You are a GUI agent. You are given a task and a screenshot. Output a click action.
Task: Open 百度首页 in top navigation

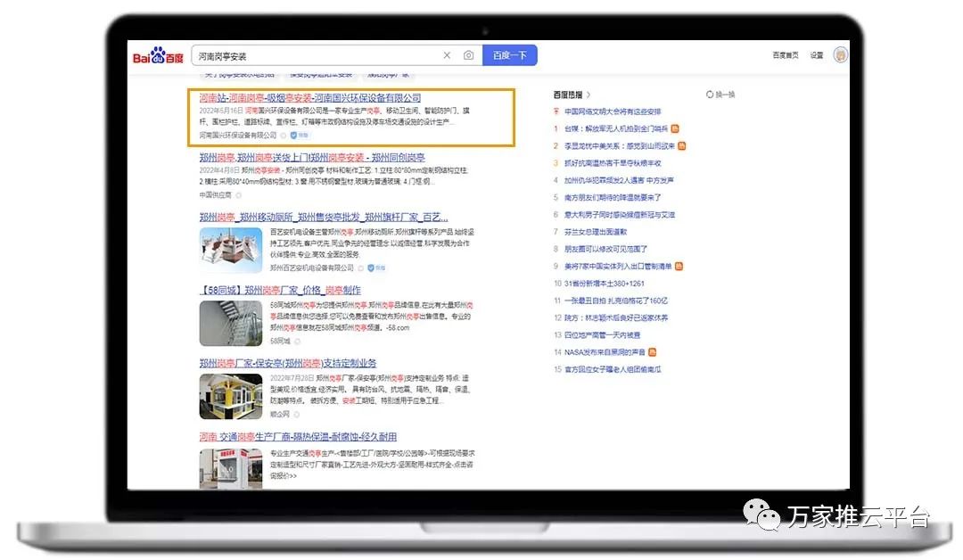[785, 55]
